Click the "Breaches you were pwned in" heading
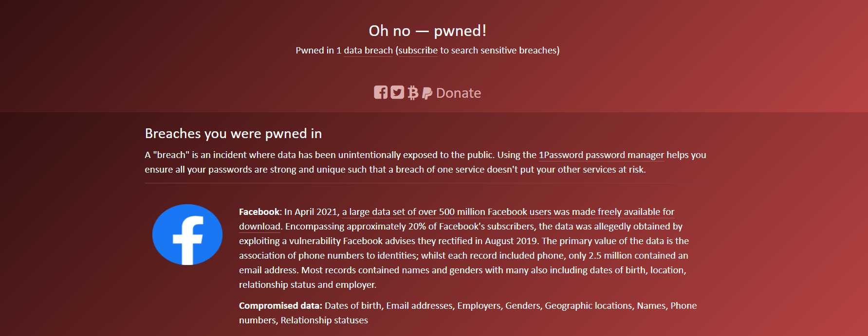 (x=233, y=133)
